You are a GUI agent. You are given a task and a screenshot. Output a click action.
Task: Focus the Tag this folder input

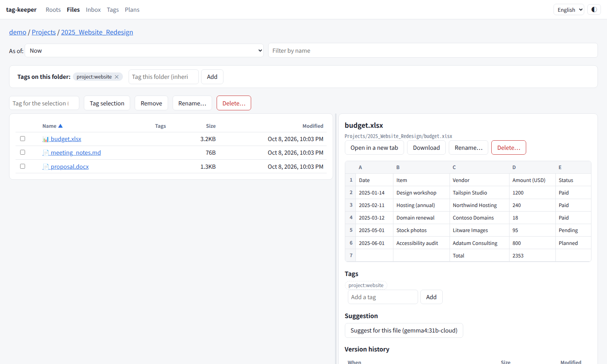(x=164, y=77)
